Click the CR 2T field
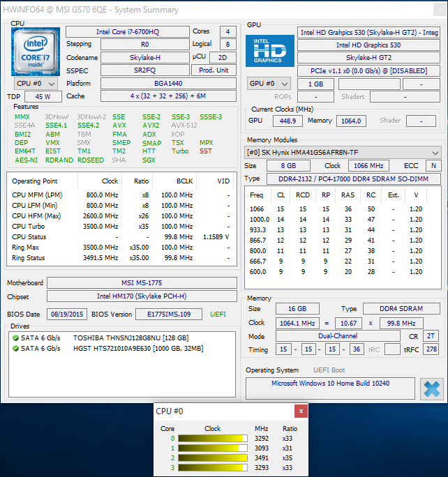448x477 pixels. 431,336
